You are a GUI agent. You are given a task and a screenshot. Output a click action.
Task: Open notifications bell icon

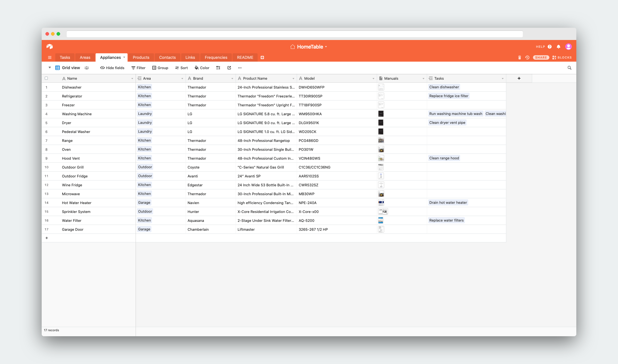click(559, 47)
